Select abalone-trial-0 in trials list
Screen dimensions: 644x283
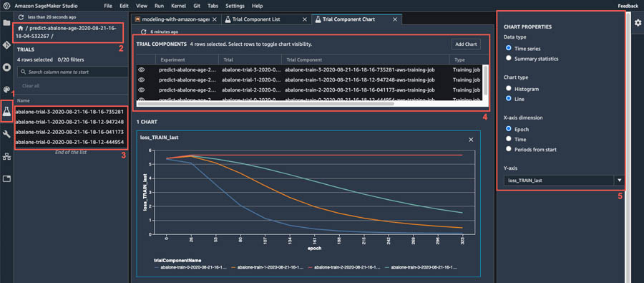[70, 143]
